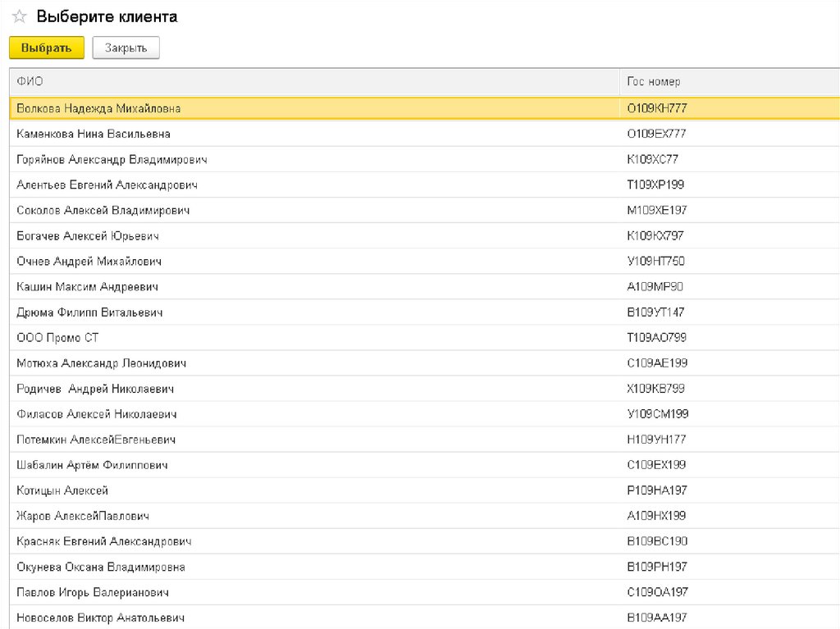This screenshot has width=840, height=629.
Task: Click the Закрыть button
Action: [126, 48]
